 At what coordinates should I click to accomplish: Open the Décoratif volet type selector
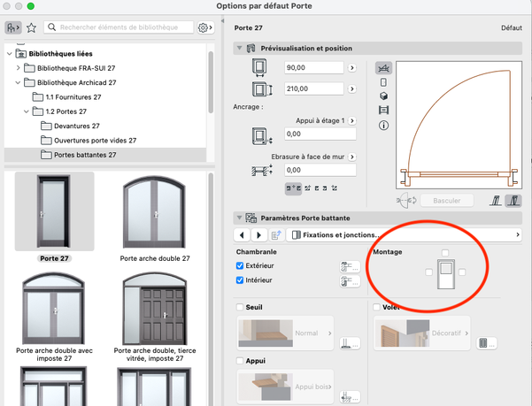click(421, 333)
